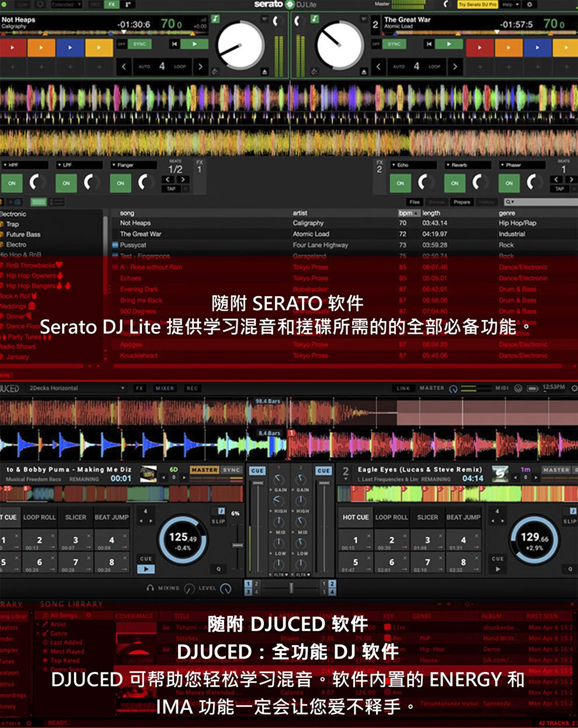Halve the auto loop size on Serato deck 1
The height and width of the screenshot is (728, 578).
(124, 67)
